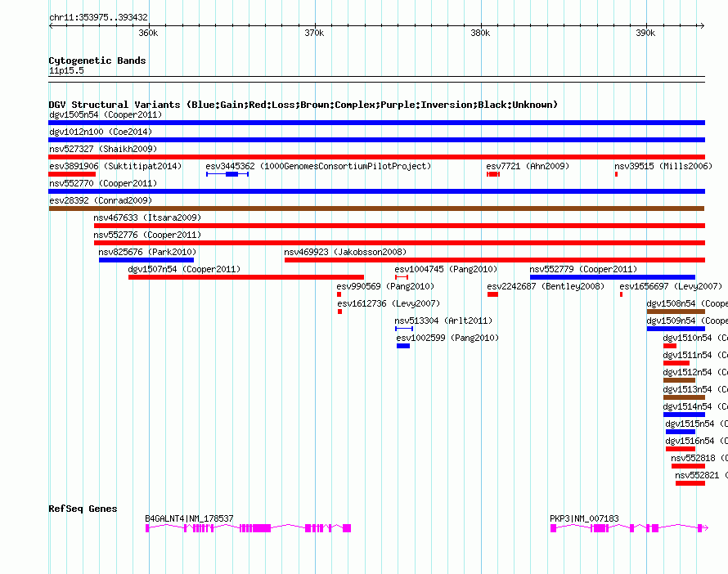Select nsv513304 (Arlt2011) variant label
The height and width of the screenshot is (574, 728).
coord(443,321)
